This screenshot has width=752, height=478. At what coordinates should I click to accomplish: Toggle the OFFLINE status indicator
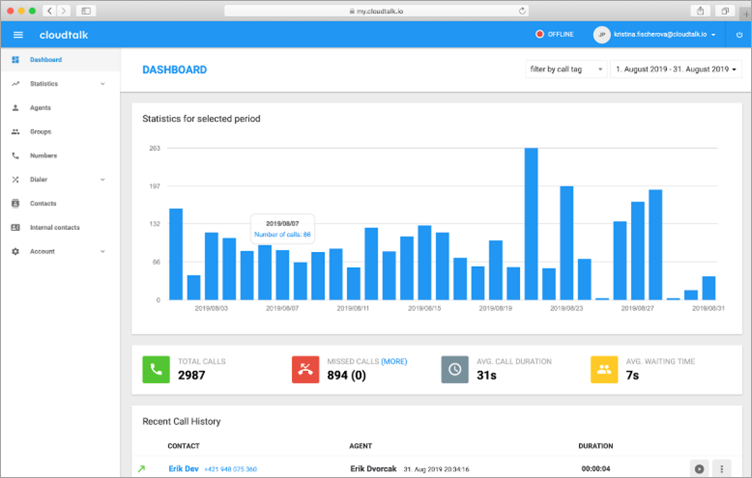[x=553, y=34]
